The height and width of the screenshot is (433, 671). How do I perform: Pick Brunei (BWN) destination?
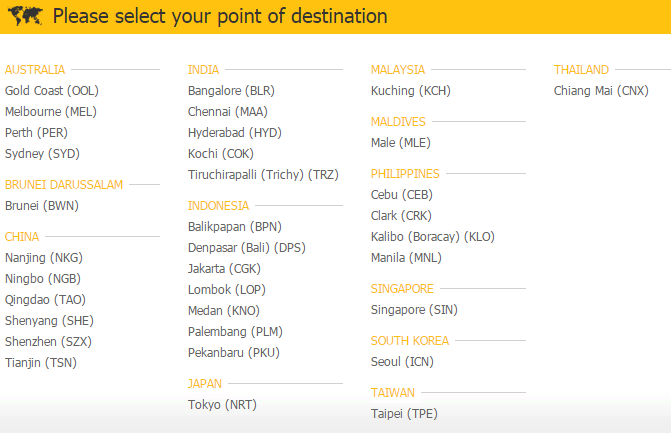[42, 206]
